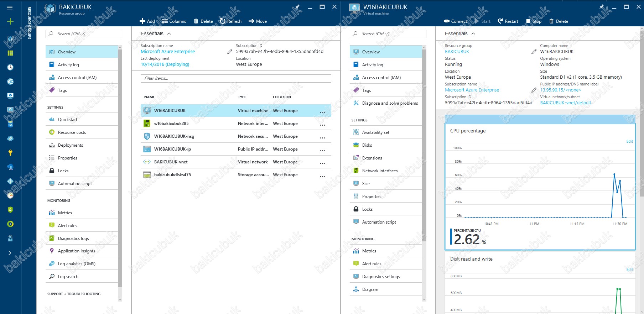Select the W16BAKICUBUK-ip public IP row
This screenshot has width=644, height=314.
pos(236,149)
